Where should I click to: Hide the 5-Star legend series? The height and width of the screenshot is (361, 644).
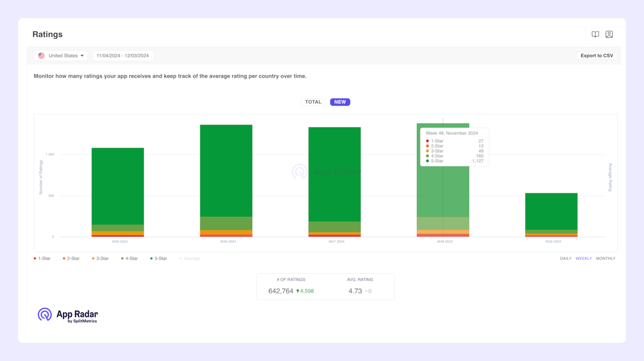point(159,258)
